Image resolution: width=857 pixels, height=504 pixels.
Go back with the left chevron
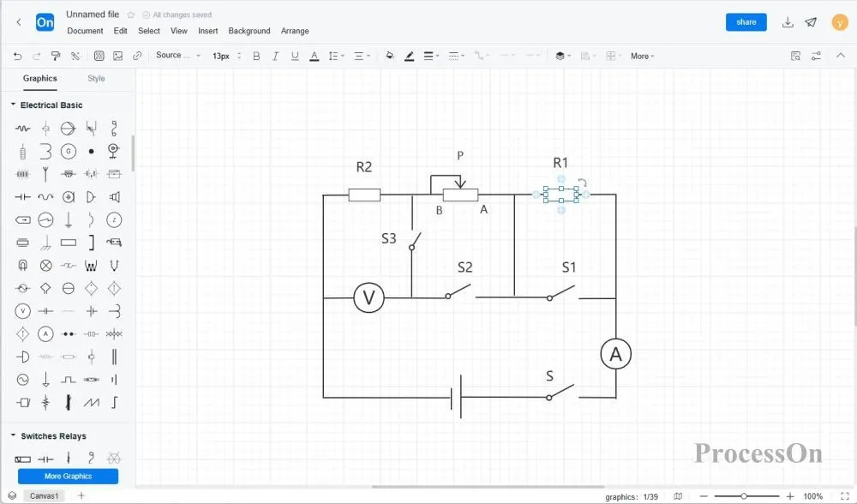(19, 22)
